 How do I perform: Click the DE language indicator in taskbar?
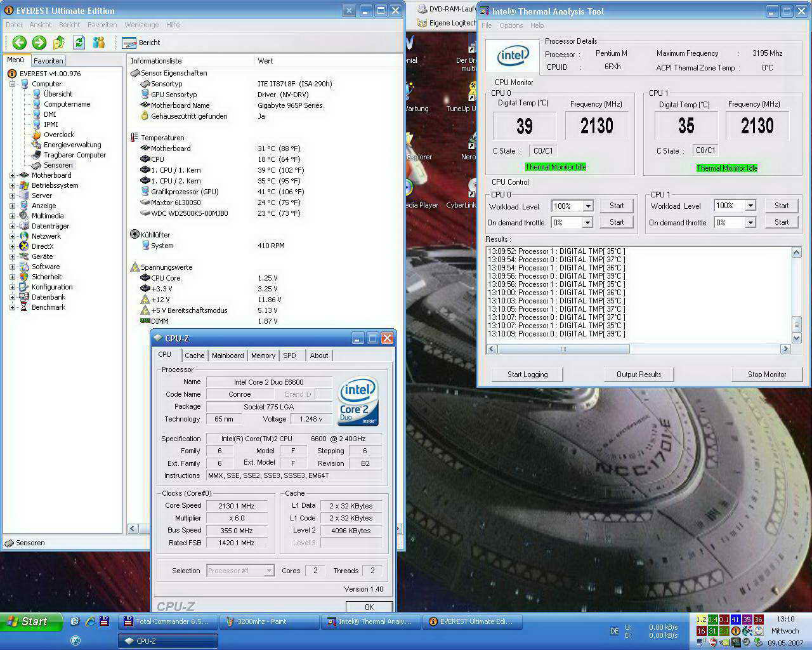click(614, 631)
